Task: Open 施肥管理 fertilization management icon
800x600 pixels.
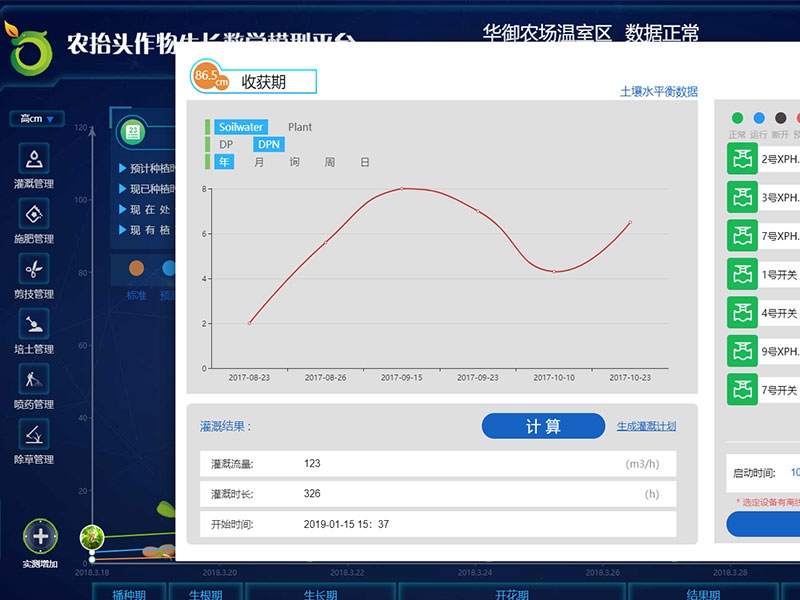Action: [35, 214]
